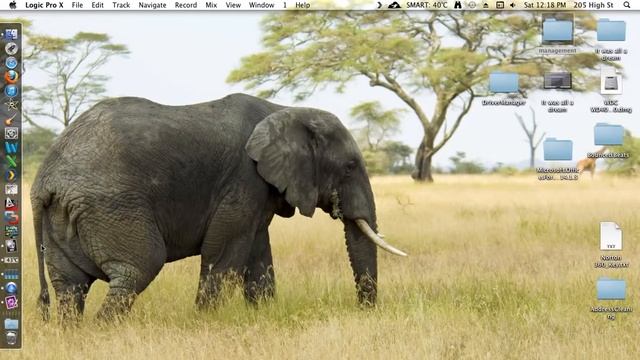Open the Edit menu

[x=97, y=5]
